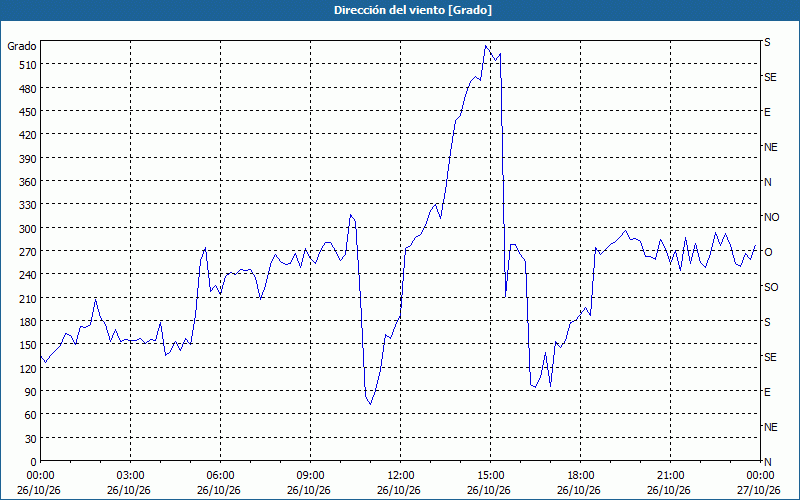Click the 270 tick label on left axis
The width and height of the screenshot is (800, 500).
(x=27, y=252)
